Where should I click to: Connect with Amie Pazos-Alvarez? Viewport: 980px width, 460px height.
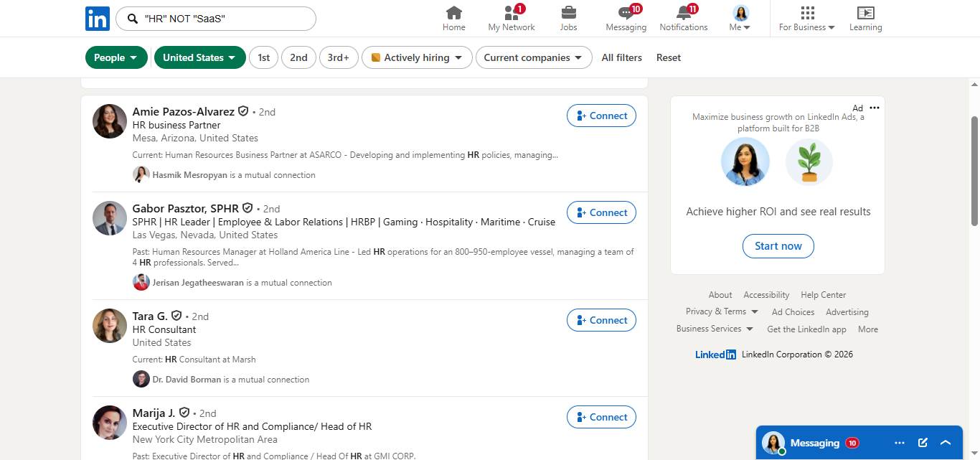pos(601,116)
